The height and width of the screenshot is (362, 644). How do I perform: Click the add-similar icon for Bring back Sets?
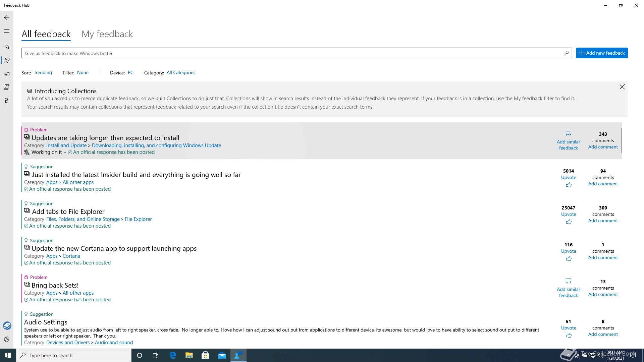[x=569, y=281]
